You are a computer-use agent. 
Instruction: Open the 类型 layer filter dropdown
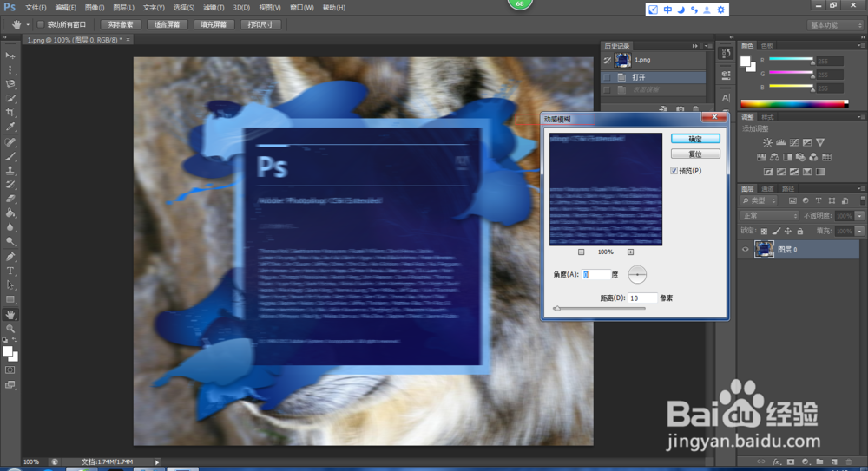click(759, 201)
